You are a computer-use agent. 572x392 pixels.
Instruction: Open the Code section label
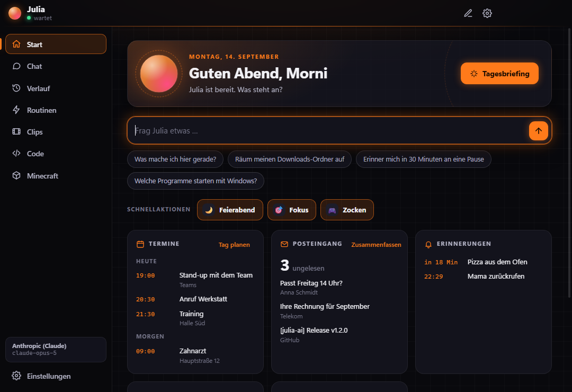(35, 154)
